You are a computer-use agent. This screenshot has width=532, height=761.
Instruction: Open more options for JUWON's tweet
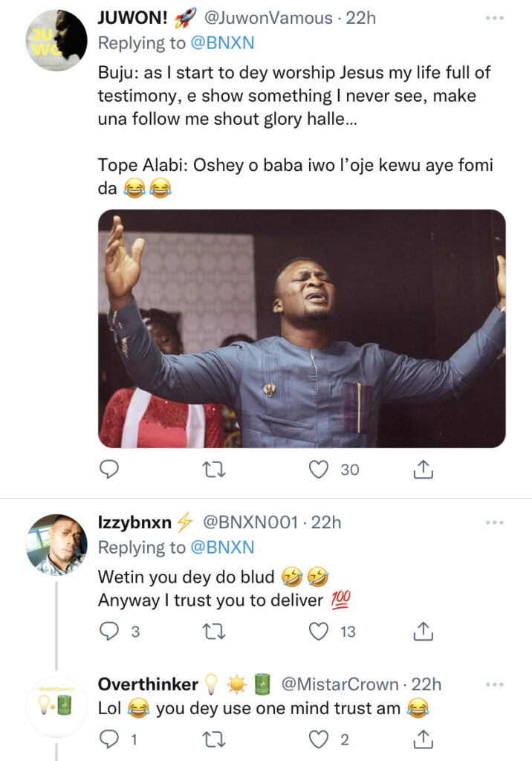494,18
